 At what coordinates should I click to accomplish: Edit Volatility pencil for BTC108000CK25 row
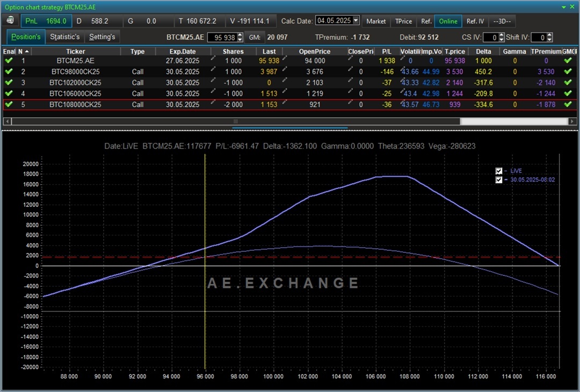403,102
